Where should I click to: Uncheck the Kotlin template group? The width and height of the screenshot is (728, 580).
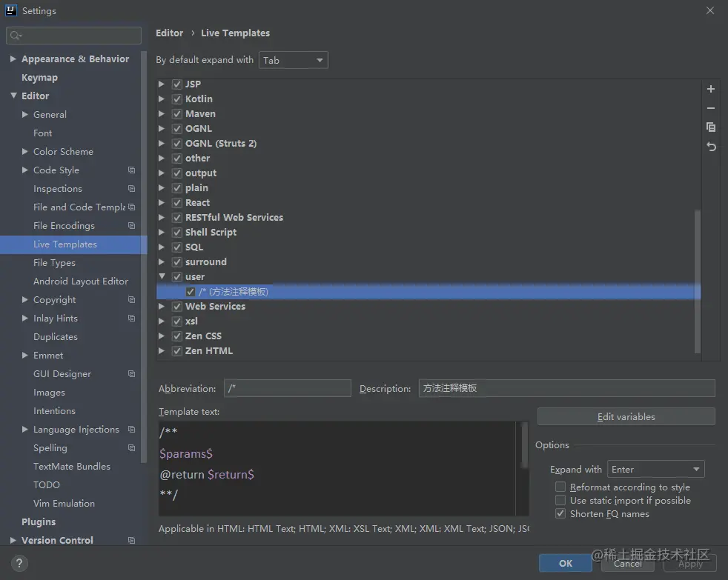pyautogui.click(x=177, y=99)
